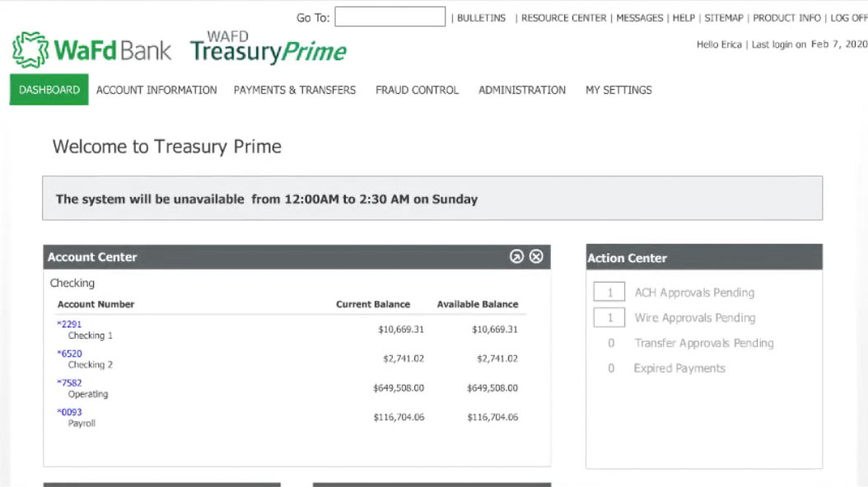868x487 pixels.
Task: Click current balance $10,669.31 for Checking 1
Action: pyautogui.click(x=401, y=330)
